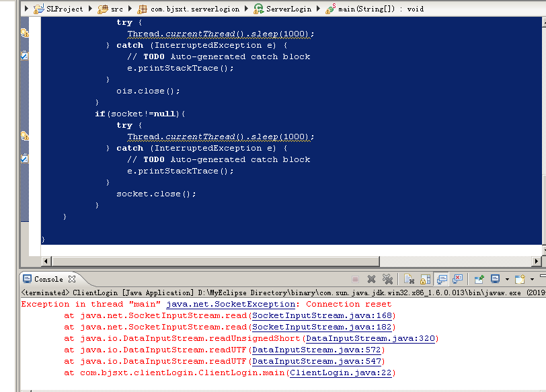
Task: Open the java.net.SocketException link
Action: coord(231,305)
